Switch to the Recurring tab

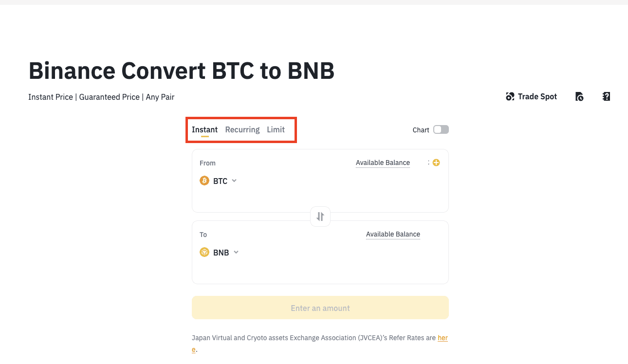point(242,129)
